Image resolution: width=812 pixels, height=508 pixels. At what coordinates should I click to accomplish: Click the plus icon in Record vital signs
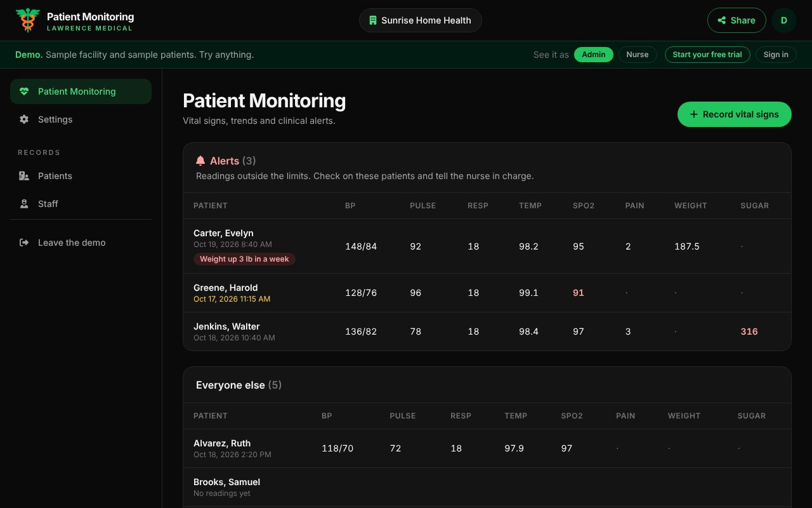point(694,114)
